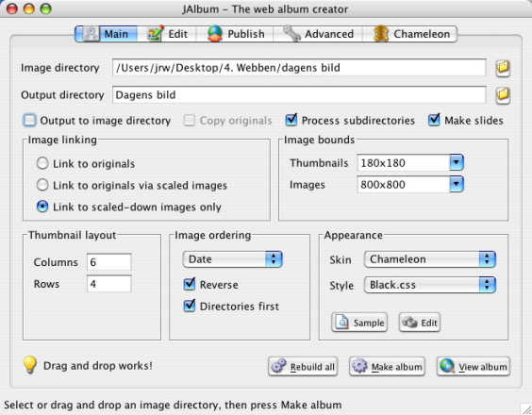
Task: Click the window resize grip
Action: click(x=526, y=409)
